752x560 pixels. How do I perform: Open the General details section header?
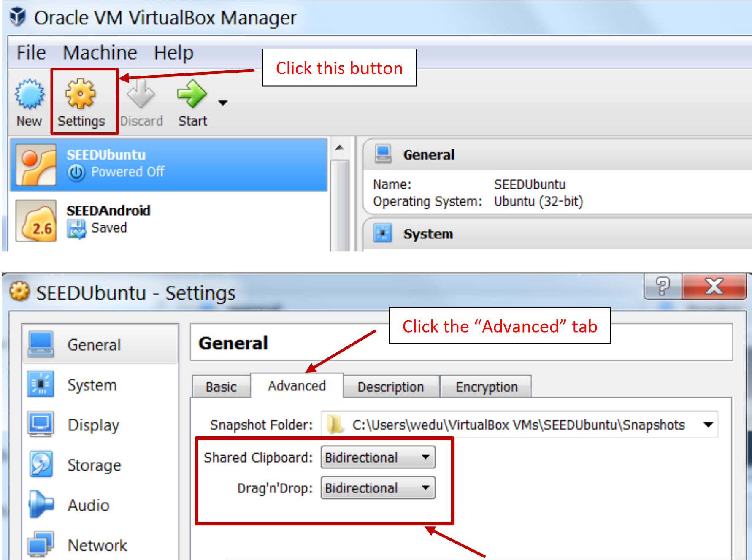click(557, 154)
